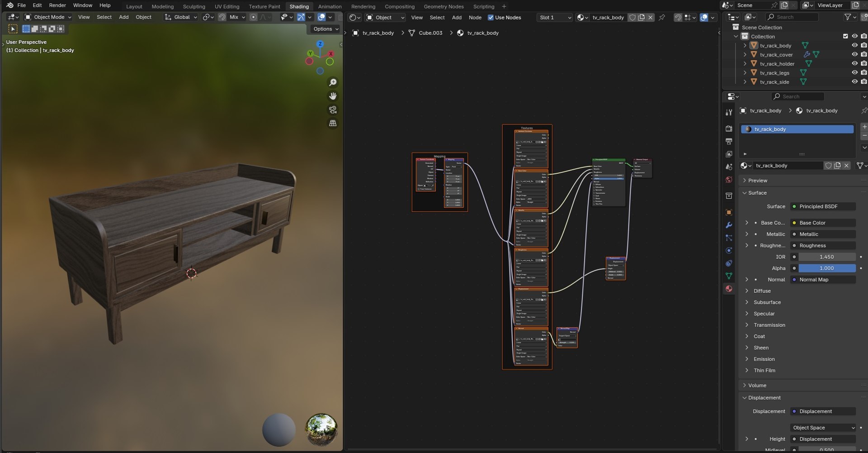The height and width of the screenshot is (453, 868).
Task: Adjust the Alpha value slider
Action: (x=827, y=268)
